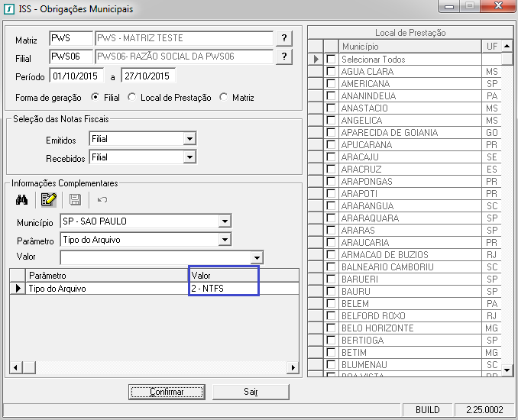Select the BELEM row text

[355, 303]
